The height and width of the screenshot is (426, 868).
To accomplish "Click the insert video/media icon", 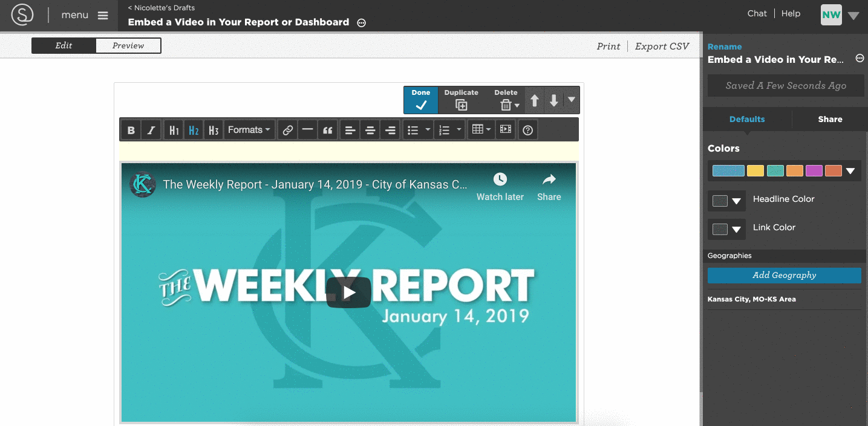I will tap(506, 130).
